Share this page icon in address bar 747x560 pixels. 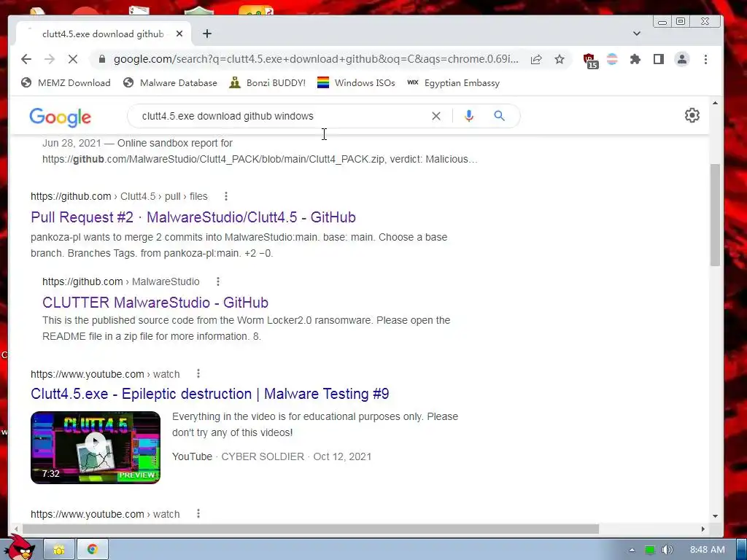(x=536, y=59)
